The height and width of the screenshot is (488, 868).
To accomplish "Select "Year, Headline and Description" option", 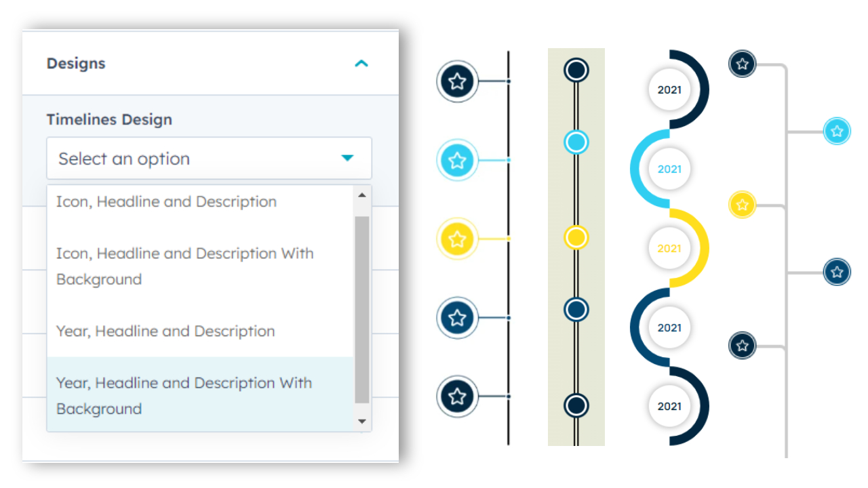I will click(x=165, y=331).
